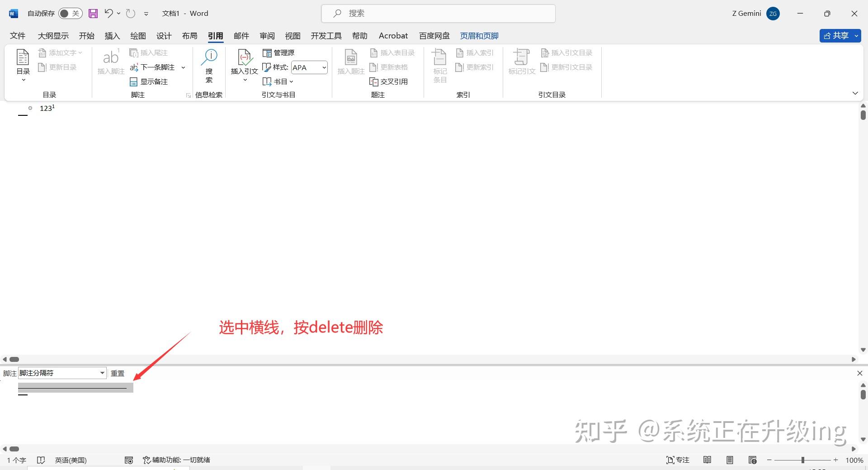Click the 1 个字 word count
The image size is (868, 470).
tap(17, 460)
